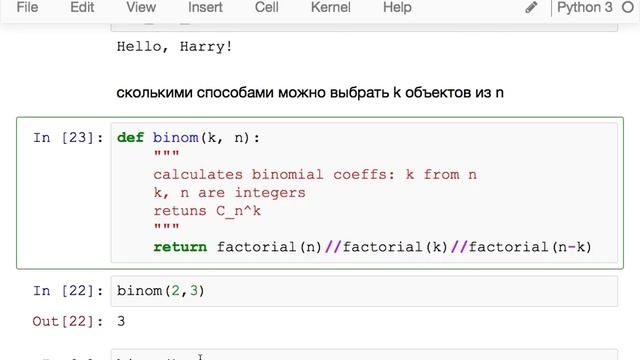640x360 pixels.
Task: Click the 'Out[22]:' output prompt
Action: [68, 322]
